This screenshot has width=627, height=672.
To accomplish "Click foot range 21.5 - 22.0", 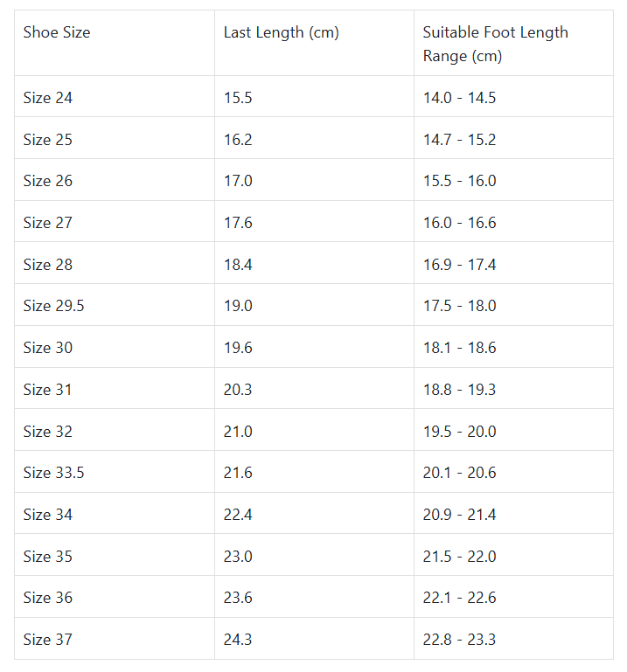I will click(x=459, y=557).
